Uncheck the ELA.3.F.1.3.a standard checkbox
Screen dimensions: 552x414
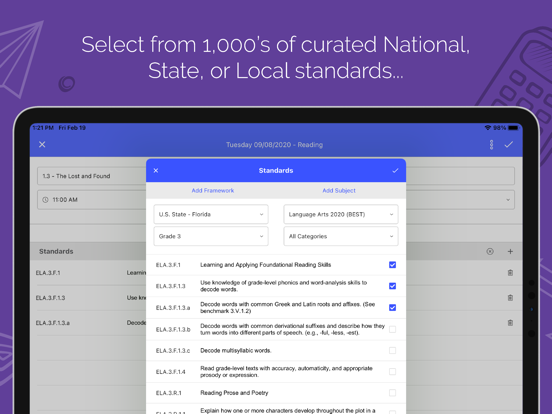click(393, 308)
